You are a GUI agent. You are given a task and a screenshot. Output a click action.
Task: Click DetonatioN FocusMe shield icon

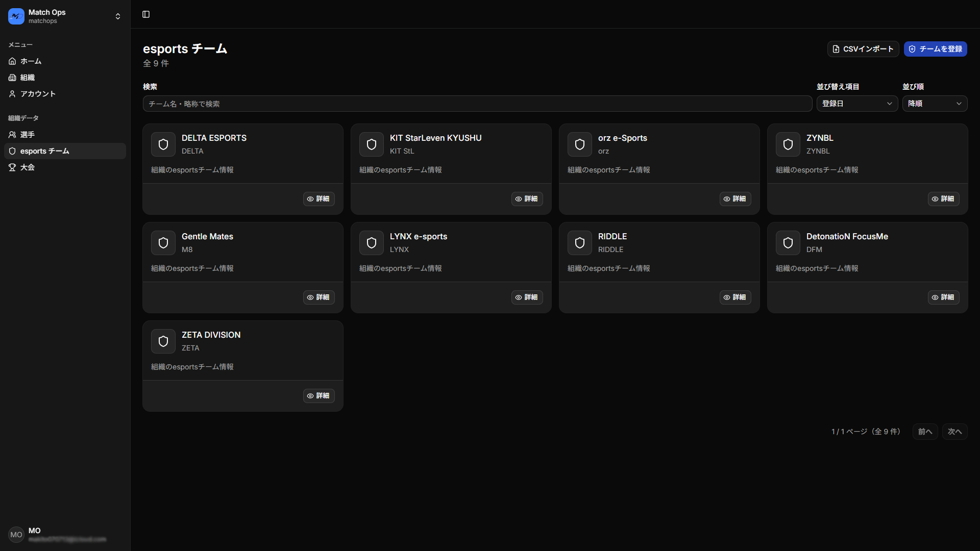click(x=788, y=243)
